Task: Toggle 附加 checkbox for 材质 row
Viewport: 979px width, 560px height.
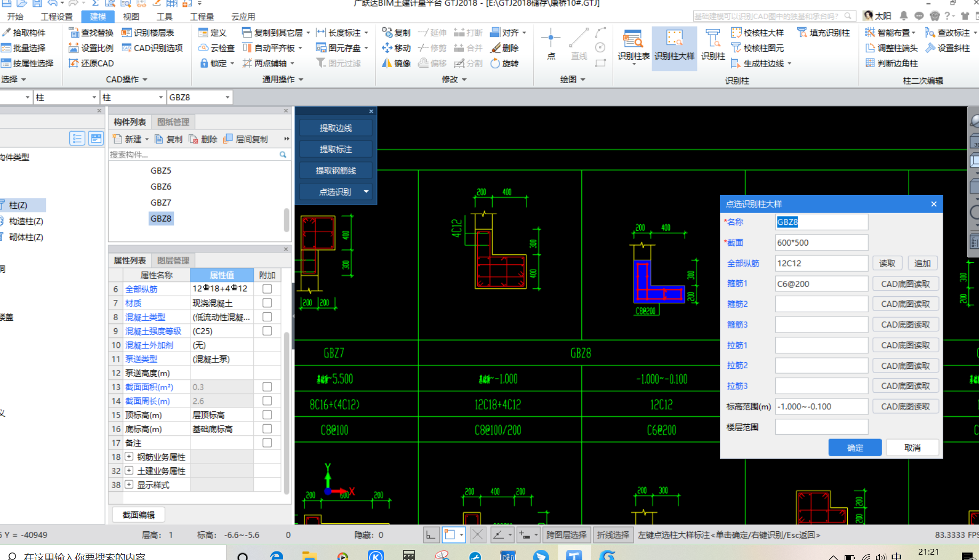Action: (267, 303)
